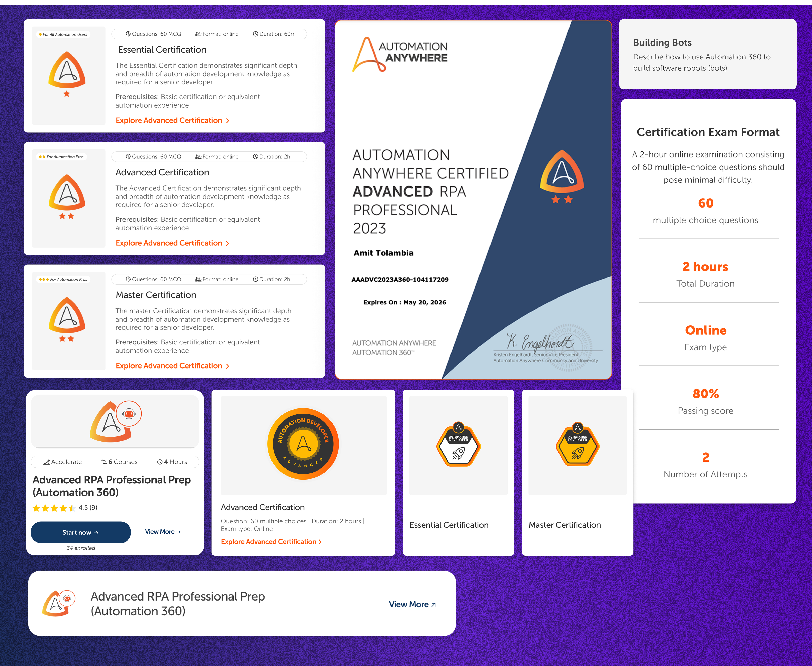812x666 pixels.
Task: Select the Format: online pill
Action: (x=217, y=34)
